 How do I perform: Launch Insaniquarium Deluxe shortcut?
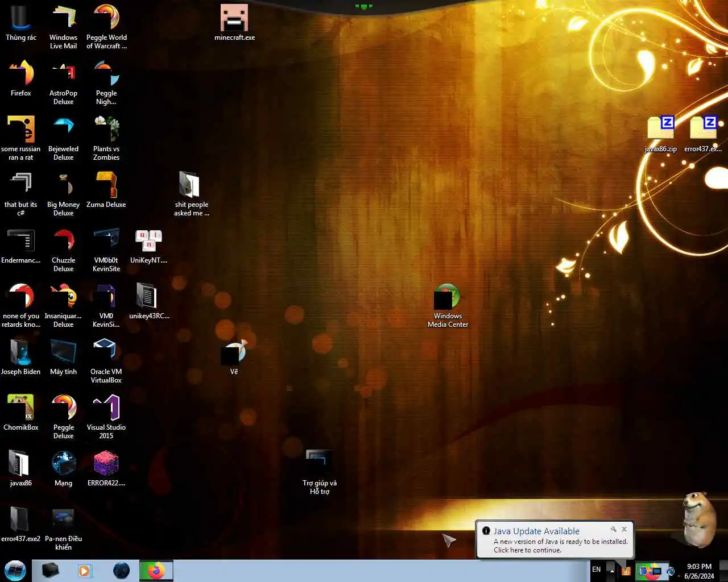tap(63, 305)
